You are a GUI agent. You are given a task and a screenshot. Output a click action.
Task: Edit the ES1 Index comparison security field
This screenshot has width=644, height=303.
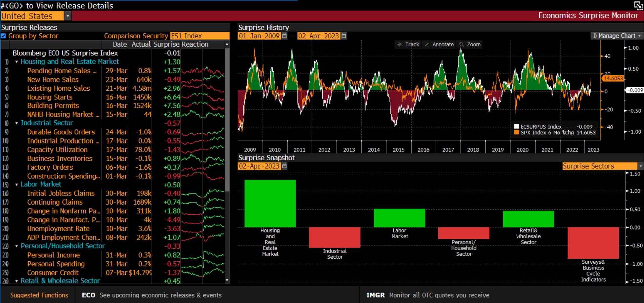pyautogui.click(x=200, y=36)
